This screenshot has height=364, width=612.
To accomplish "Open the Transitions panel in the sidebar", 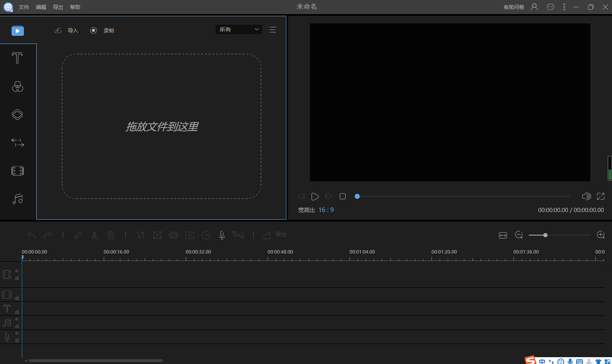I will tap(17, 143).
